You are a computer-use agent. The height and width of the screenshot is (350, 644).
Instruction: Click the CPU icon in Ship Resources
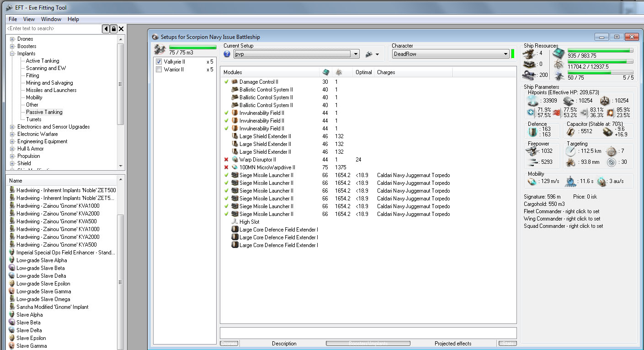pyautogui.click(x=559, y=53)
